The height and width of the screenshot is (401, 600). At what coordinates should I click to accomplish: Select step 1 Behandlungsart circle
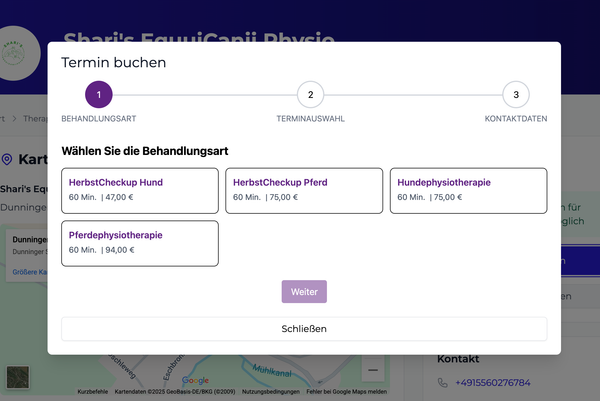click(99, 95)
